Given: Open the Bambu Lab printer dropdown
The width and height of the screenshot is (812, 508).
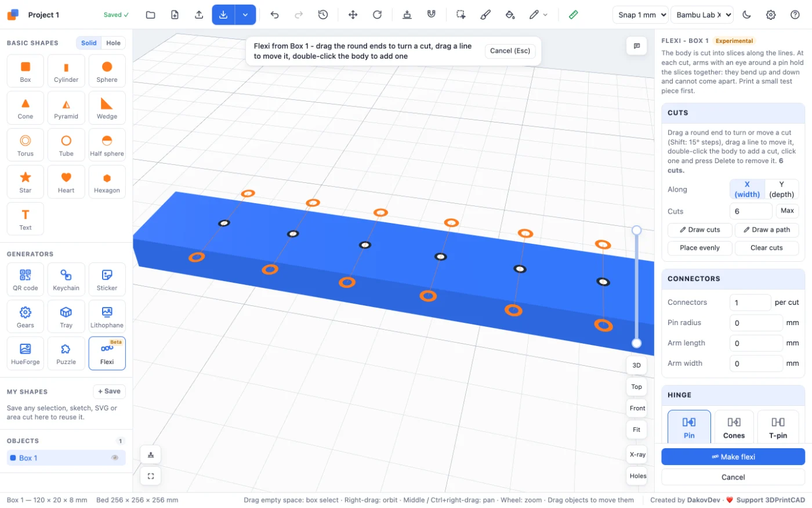Looking at the screenshot, I should click(x=702, y=15).
